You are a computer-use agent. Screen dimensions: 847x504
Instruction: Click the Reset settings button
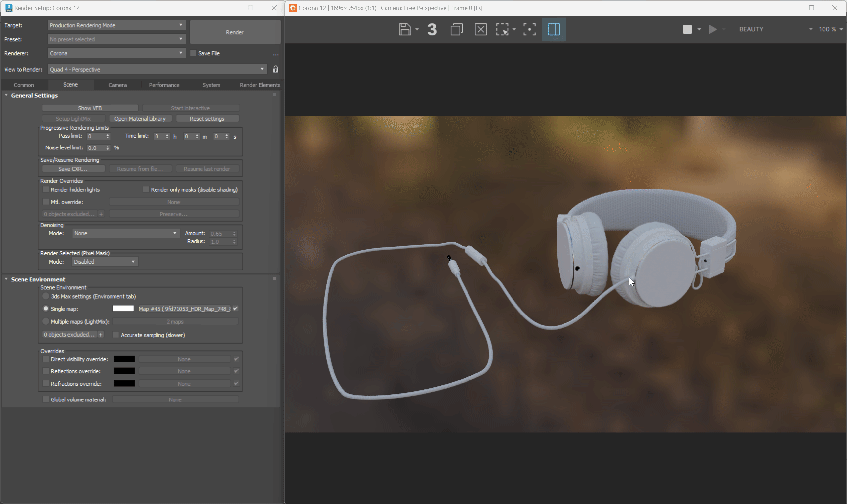coord(207,118)
